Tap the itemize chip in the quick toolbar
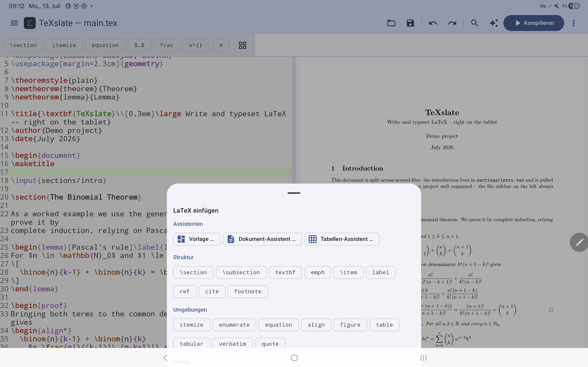The height and width of the screenshot is (367, 588). 64,45
